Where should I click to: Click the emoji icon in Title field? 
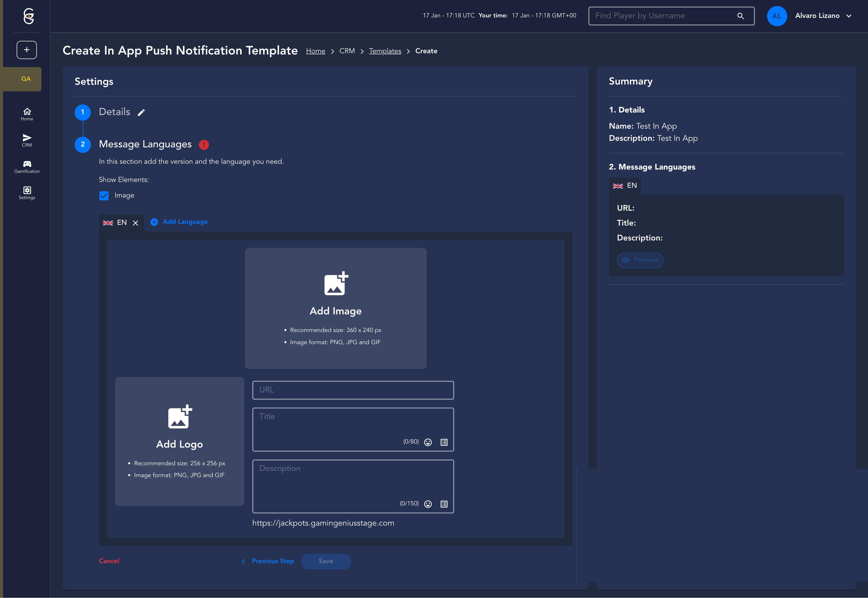(x=428, y=442)
